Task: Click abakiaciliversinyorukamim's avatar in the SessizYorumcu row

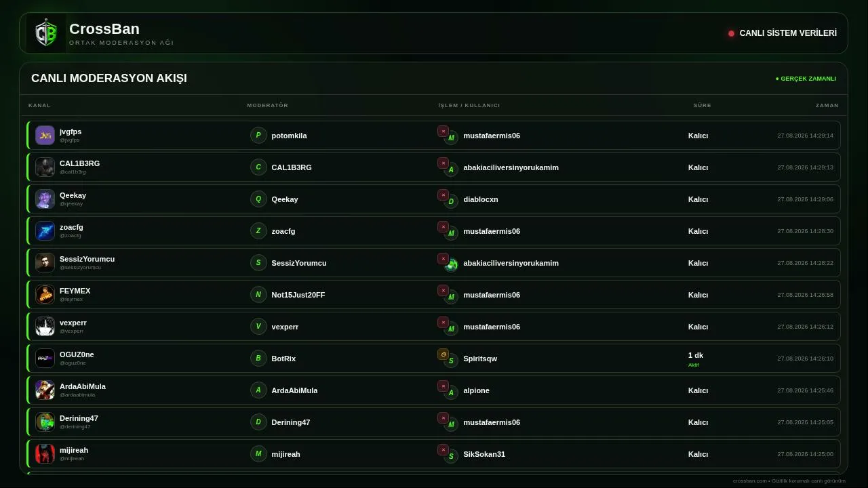Action: click(x=451, y=265)
